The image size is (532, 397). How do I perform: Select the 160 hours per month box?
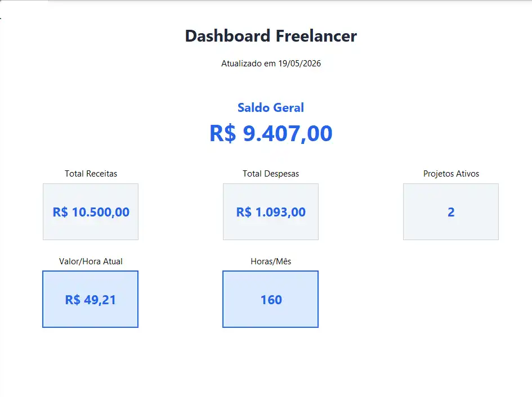270,299
